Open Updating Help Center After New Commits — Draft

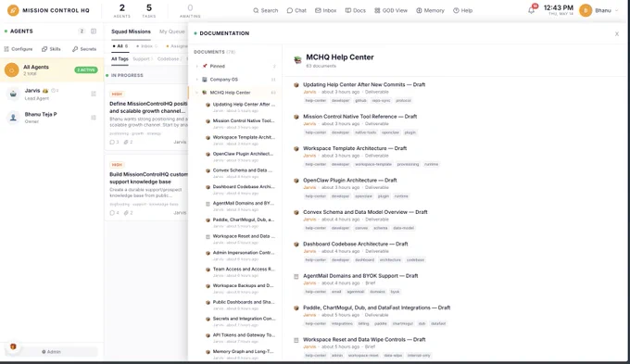point(364,84)
